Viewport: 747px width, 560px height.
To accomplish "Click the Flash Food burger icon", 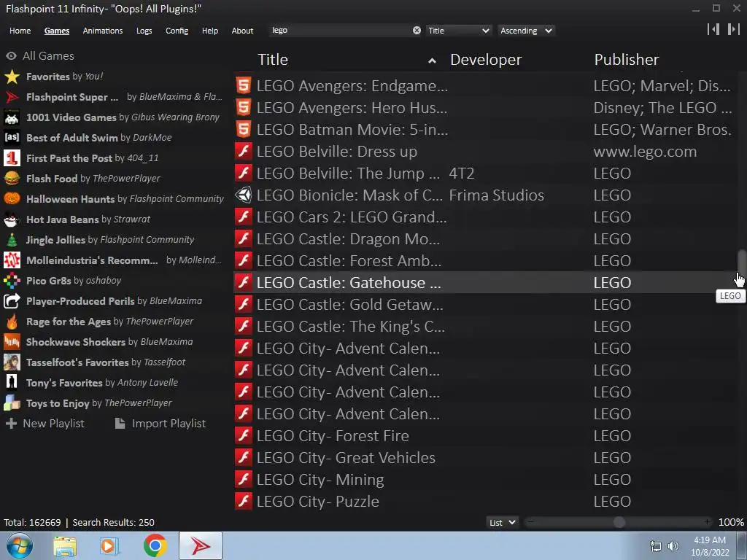I will (x=12, y=179).
